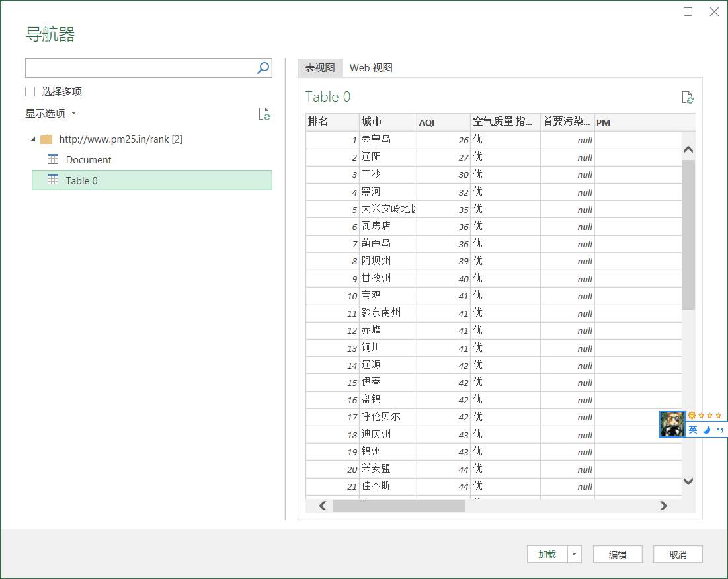Click the 空气质量指... column header

click(505, 122)
